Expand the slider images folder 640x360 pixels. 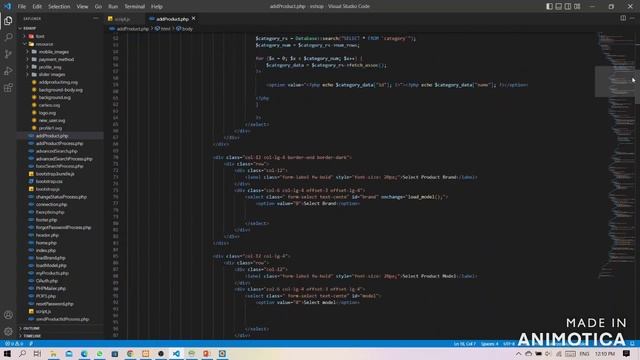[52, 75]
